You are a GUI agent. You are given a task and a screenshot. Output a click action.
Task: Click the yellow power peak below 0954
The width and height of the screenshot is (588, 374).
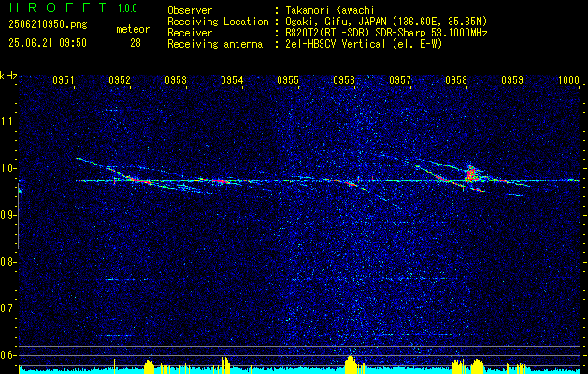[x=225, y=366]
